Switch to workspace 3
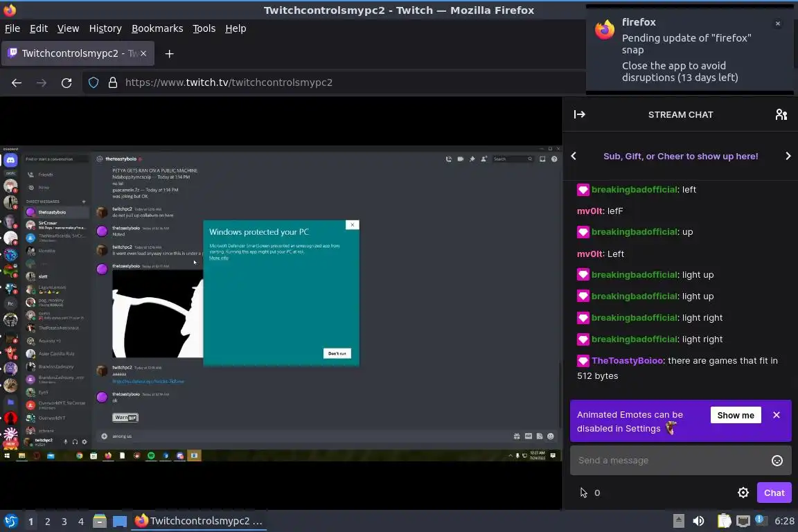 (64, 522)
